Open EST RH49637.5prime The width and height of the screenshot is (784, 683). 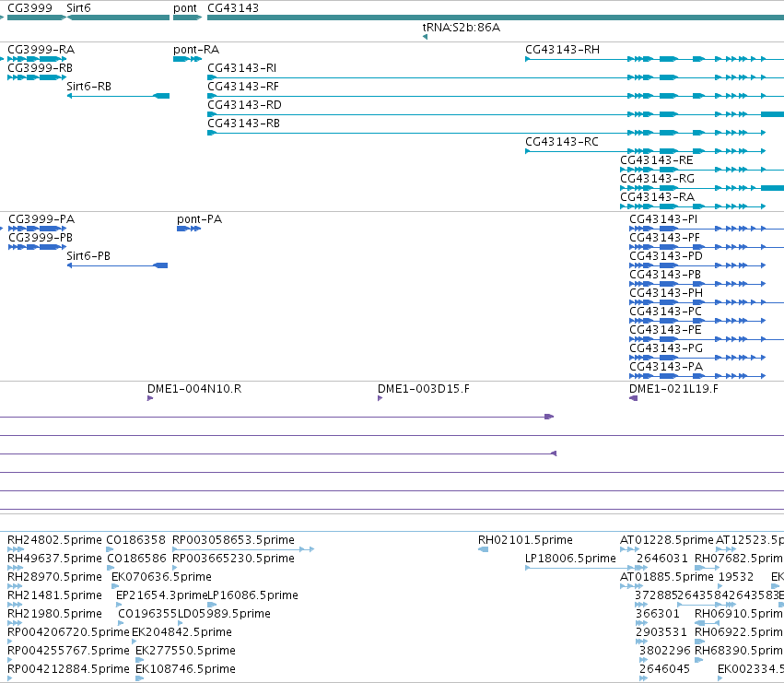point(54,559)
